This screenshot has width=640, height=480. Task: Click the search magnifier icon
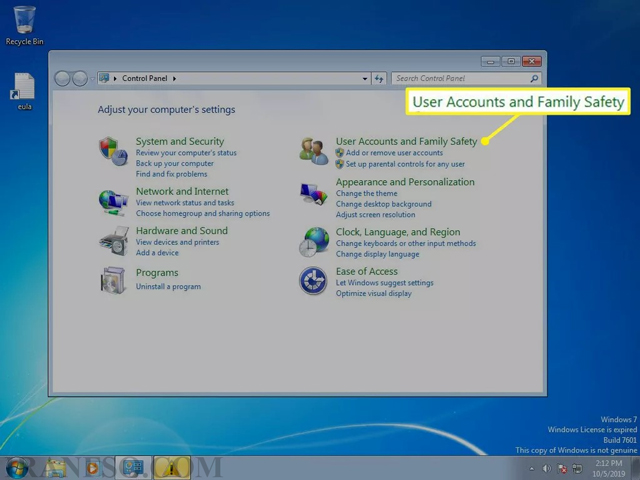[x=534, y=78]
